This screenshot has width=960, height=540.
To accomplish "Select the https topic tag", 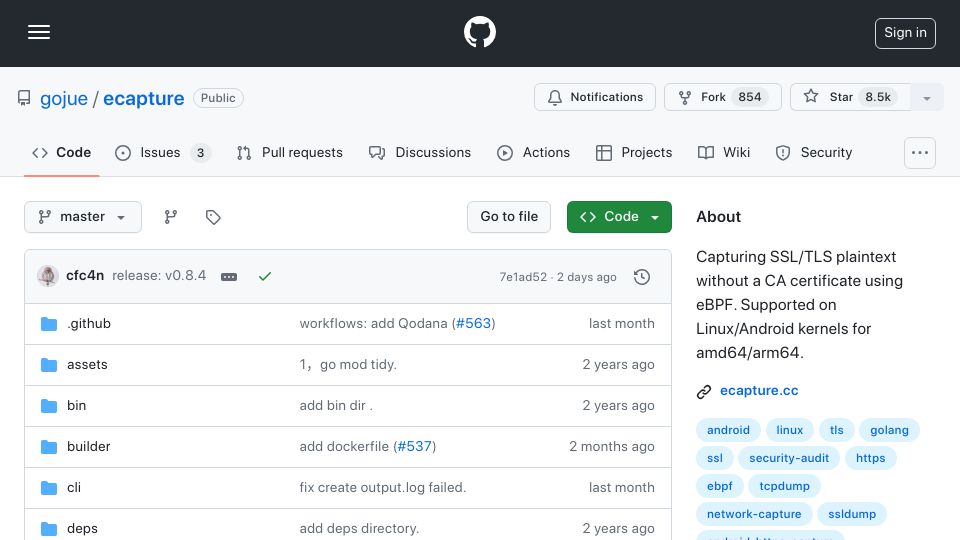I will point(870,458).
